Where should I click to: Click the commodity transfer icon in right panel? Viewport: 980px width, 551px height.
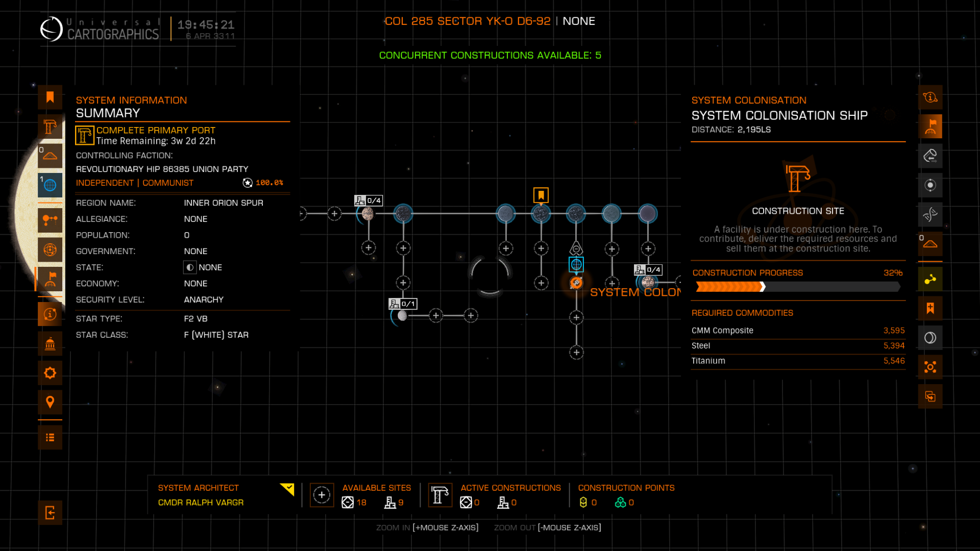tap(930, 156)
